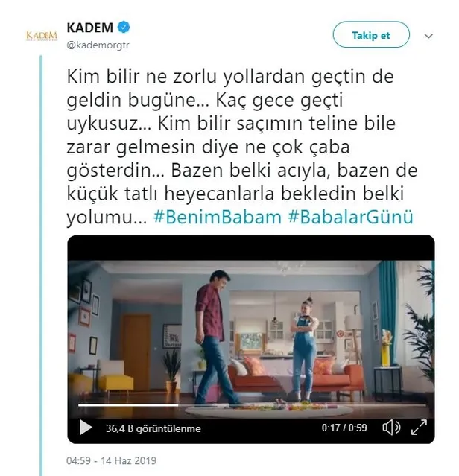Seek on the video progress bar
Image resolution: width=459 pixels, height=476 pixels.
click(x=252, y=405)
